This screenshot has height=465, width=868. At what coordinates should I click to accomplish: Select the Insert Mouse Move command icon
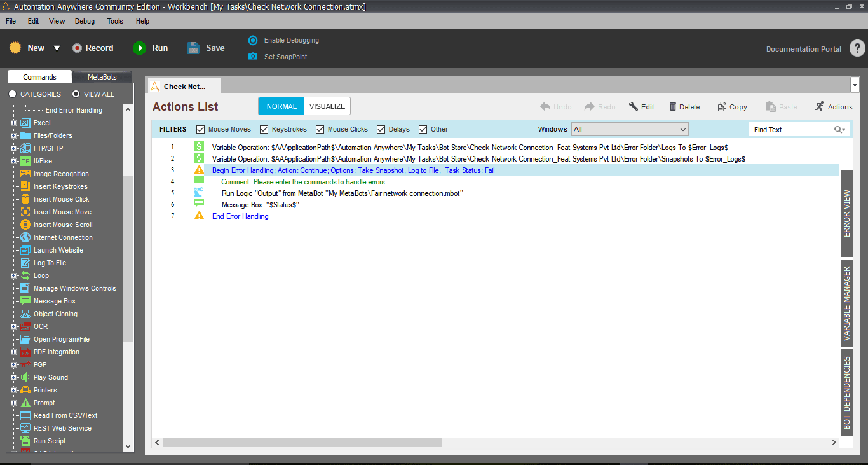[25, 212]
